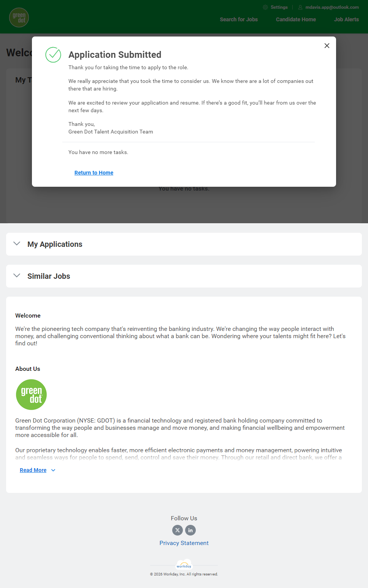Viewport: 368px width, 588px height.
Task: Go to Candidate Home tab
Action: click(296, 19)
